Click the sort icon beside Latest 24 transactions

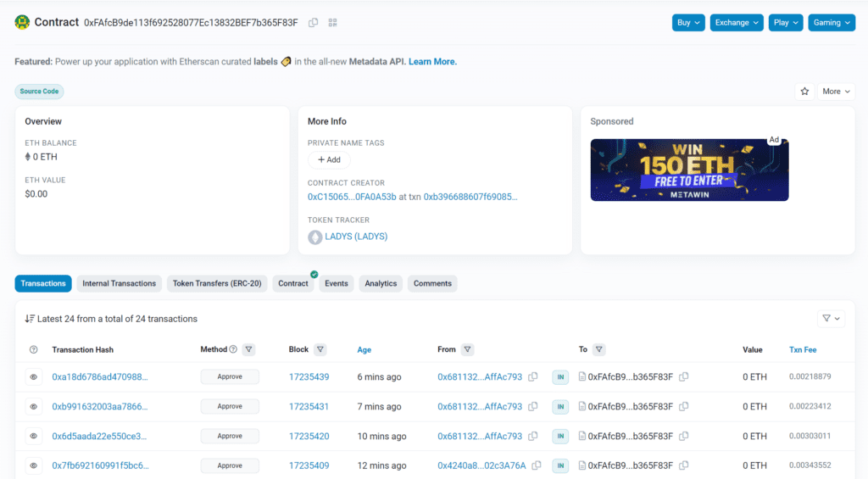tap(30, 319)
